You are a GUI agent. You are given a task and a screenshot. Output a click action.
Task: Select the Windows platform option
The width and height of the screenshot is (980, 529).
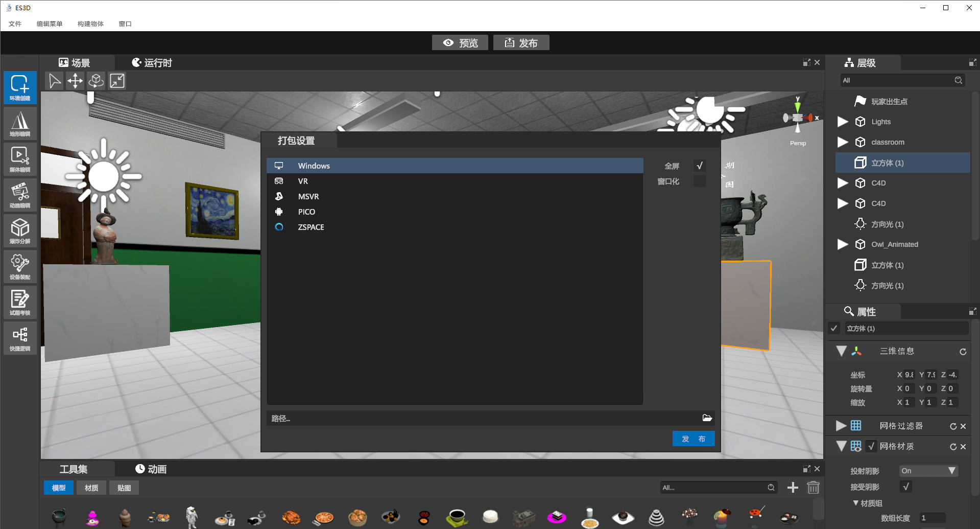coord(455,166)
